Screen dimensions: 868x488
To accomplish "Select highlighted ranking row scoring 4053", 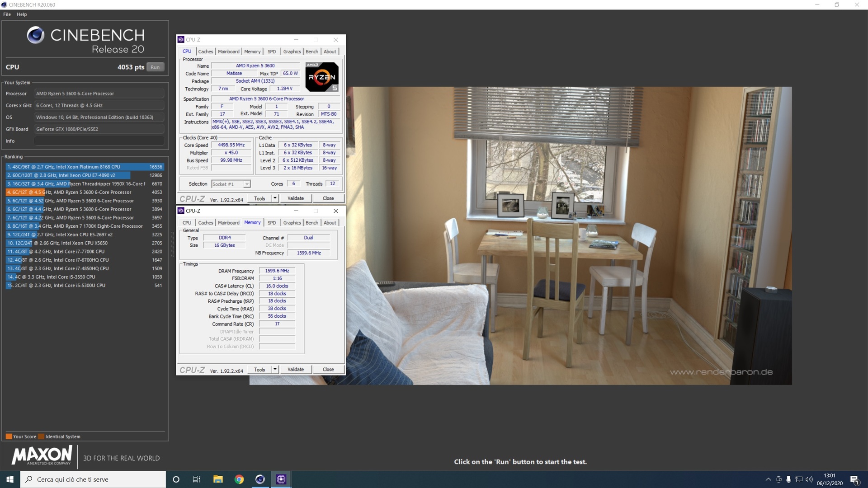I will [85, 192].
